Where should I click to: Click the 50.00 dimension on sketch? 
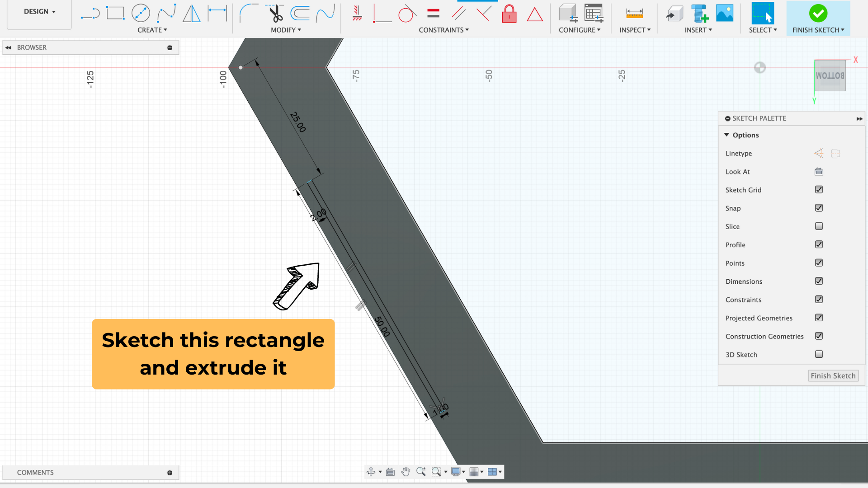(382, 326)
